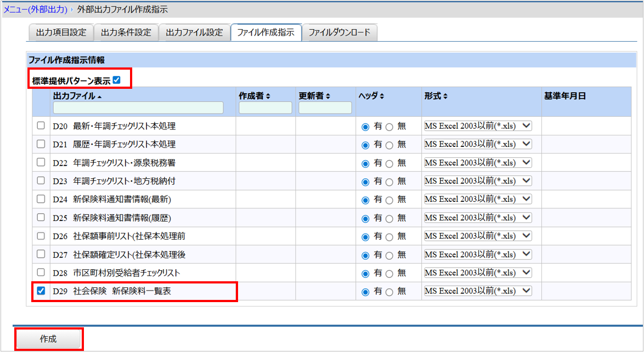Screen dimensions: 644x352
Task: Open the ファイルダウンロード tab
Action: (x=339, y=32)
